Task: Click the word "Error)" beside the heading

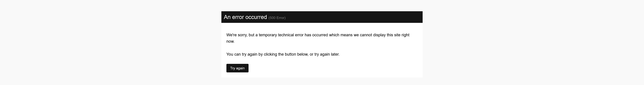Action: coord(281,18)
